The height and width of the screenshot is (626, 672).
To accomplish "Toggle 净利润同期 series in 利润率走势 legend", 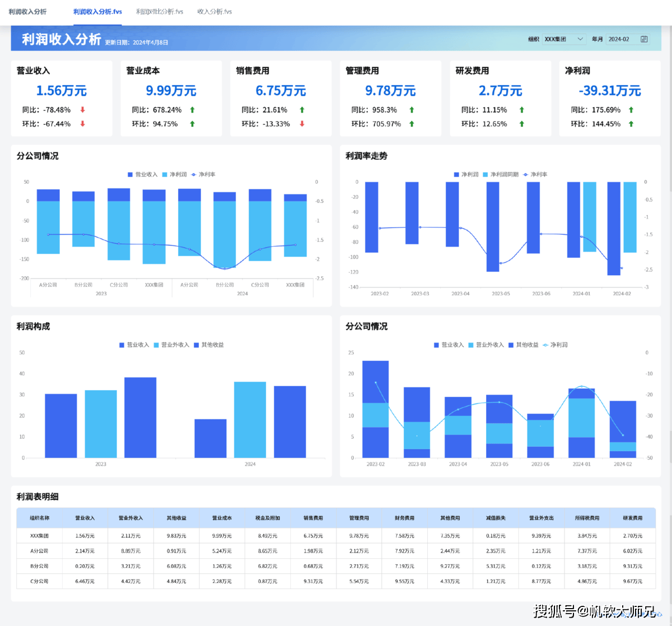I will (501, 174).
